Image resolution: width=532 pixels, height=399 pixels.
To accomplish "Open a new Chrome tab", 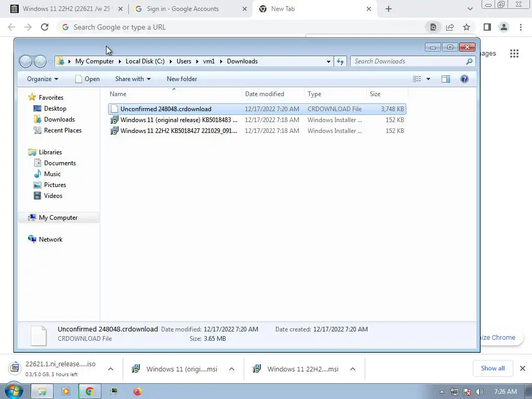I will coord(389,9).
